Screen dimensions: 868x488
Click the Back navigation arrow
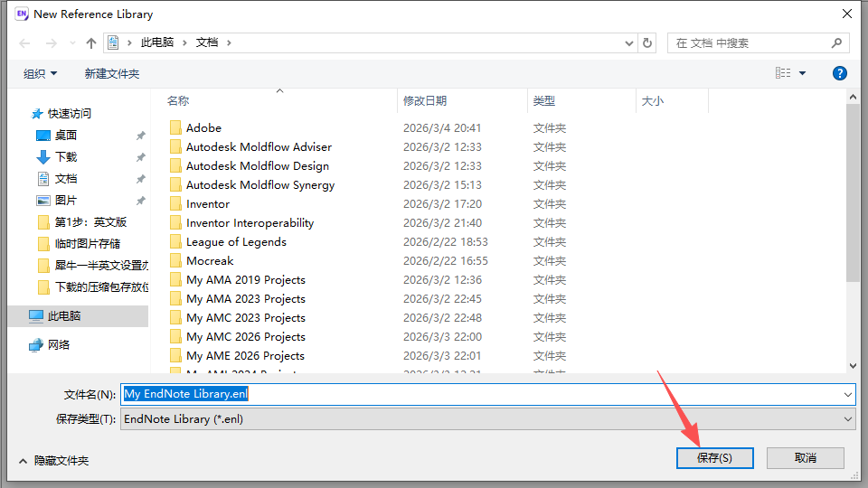tap(24, 43)
